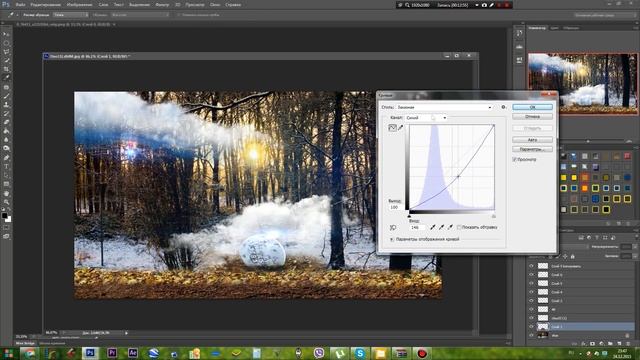This screenshot has height=360, width=640.
Task: Open the status bar info arrow menu
Action: [x=126, y=333]
